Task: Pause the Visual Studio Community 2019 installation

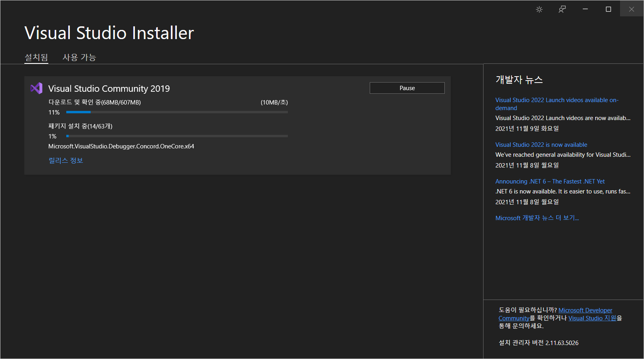Action: [x=407, y=88]
